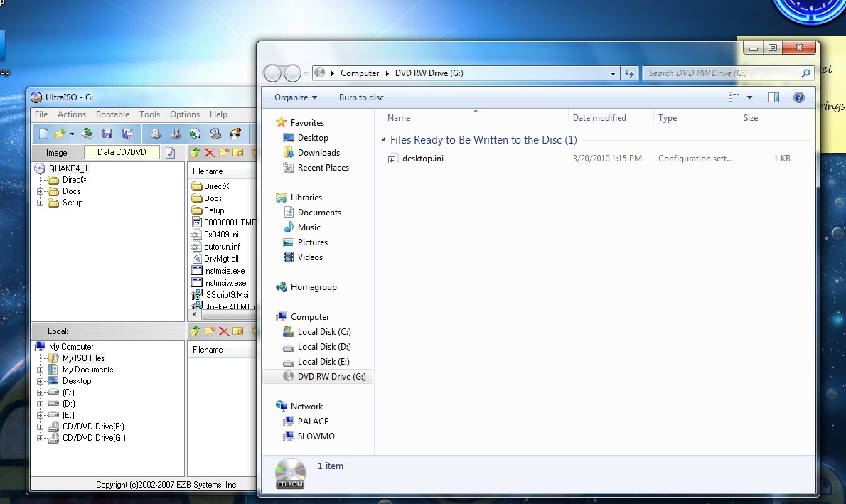Open the Options menu in UltraISO
This screenshot has height=504, width=846.
[x=185, y=114]
